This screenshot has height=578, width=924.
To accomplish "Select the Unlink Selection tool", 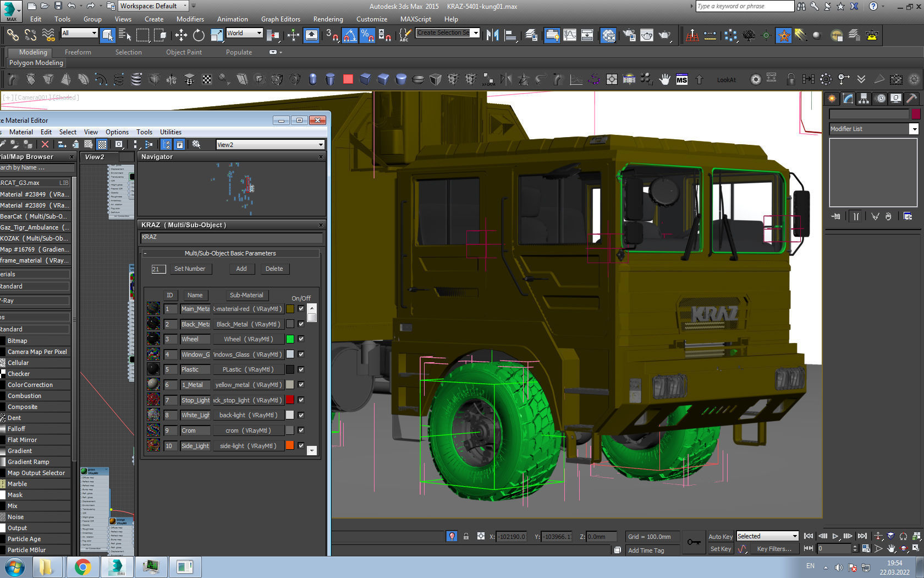I will [30, 35].
